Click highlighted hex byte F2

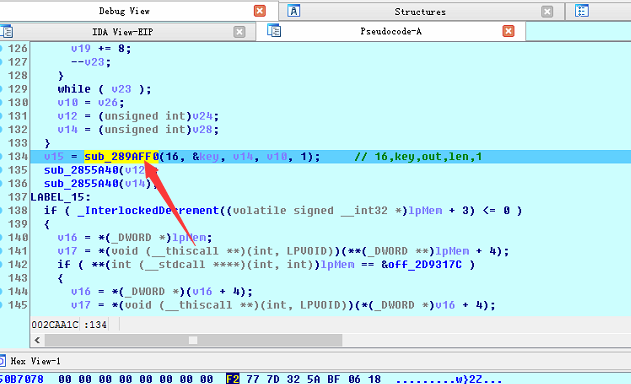click(233, 379)
